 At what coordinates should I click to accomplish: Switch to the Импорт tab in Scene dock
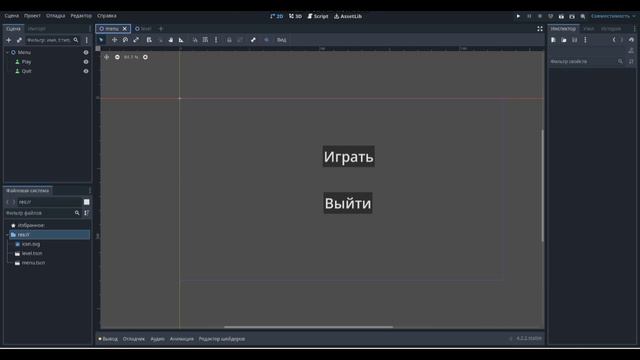pyautogui.click(x=37, y=29)
